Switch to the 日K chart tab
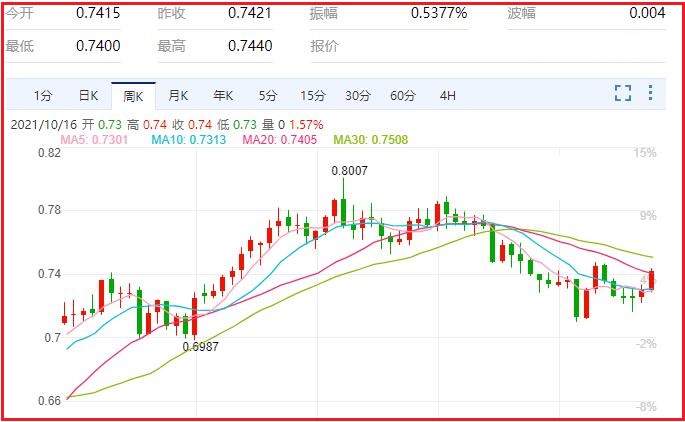 88,96
